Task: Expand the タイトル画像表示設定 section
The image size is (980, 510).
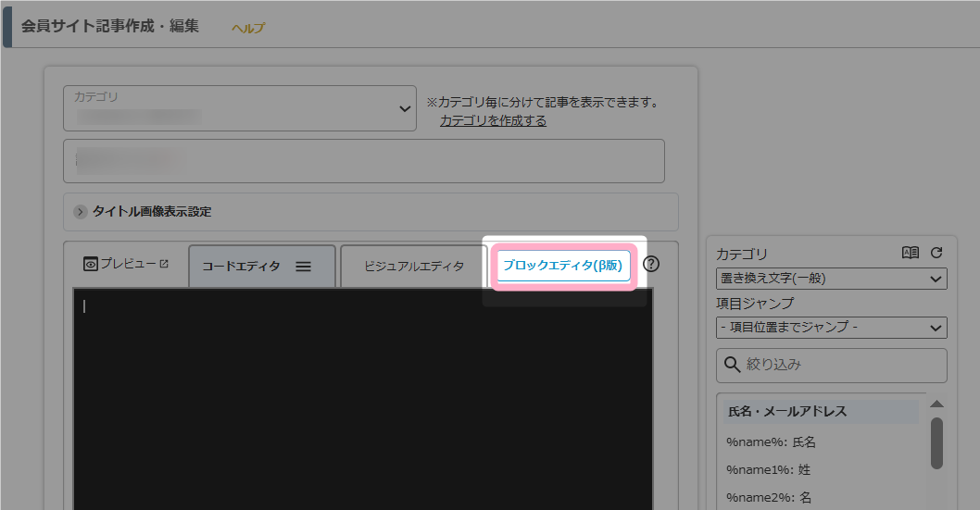Action: (82, 212)
